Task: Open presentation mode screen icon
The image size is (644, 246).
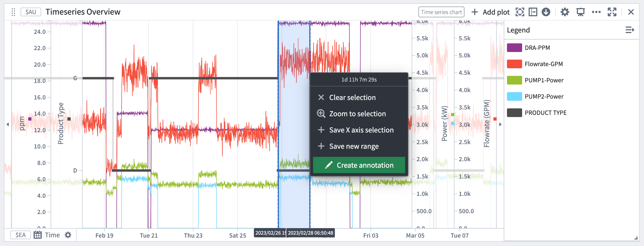Action: [580, 12]
